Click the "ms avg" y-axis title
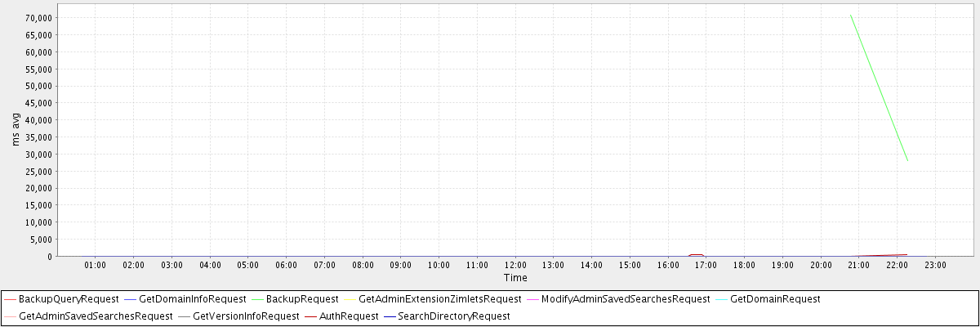The height and width of the screenshot is (327, 980). 17,129
